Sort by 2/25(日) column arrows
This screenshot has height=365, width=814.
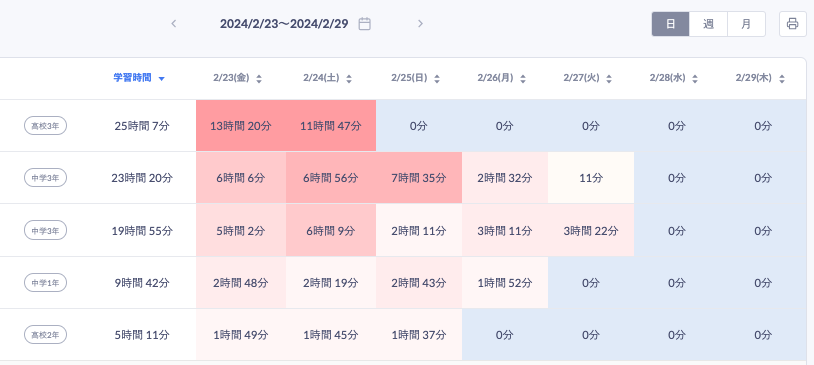coord(437,79)
